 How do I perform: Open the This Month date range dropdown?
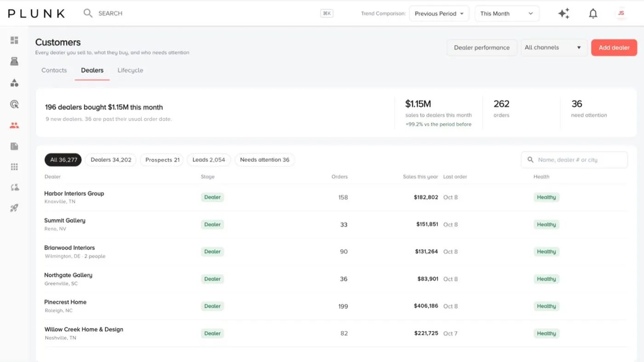point(507,13)
